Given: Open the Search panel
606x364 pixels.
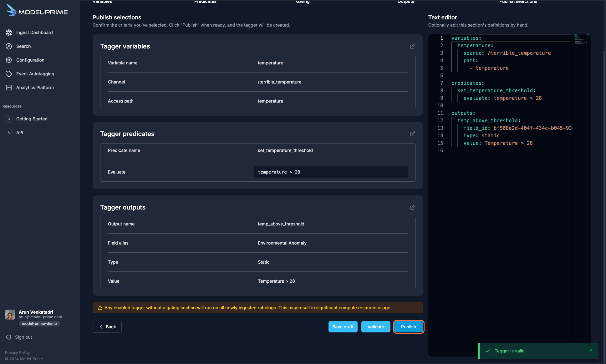Looking at the screenshot, I should click(23, 46).
